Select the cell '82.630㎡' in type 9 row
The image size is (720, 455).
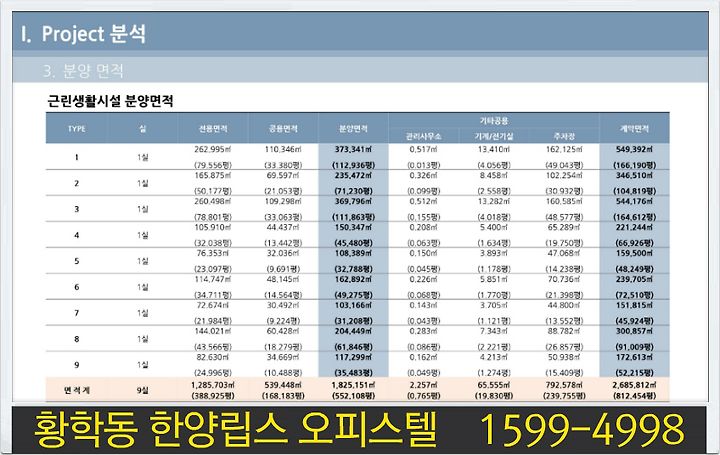click(x=213, y=357)
